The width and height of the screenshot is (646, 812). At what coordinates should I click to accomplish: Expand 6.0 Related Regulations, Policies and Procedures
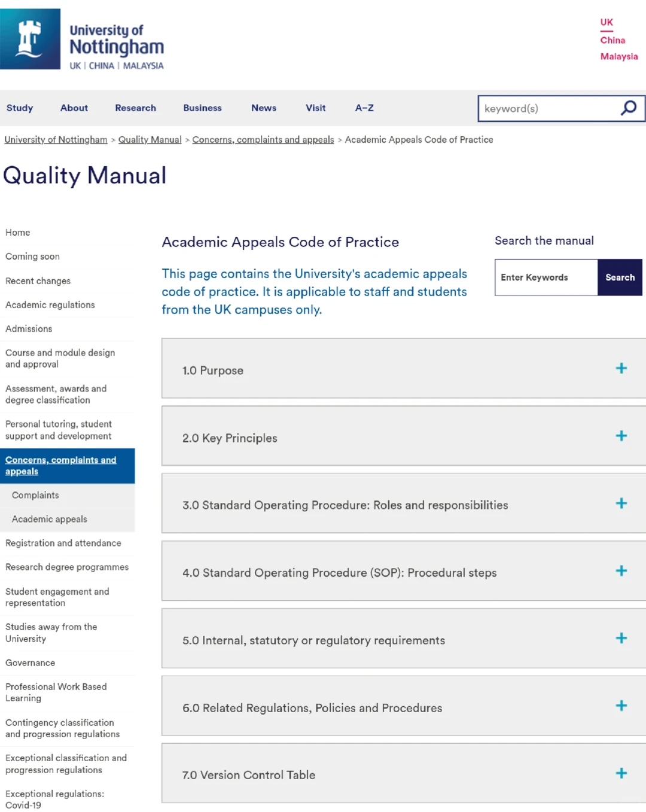pyautogui.click(x=404, y=706)
